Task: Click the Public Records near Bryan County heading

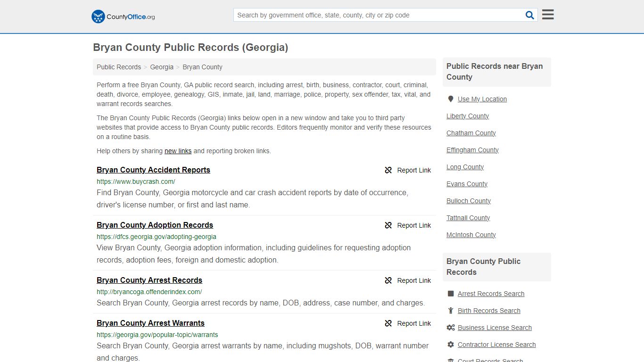Action: pyautogui.click(x=496, y=72)
